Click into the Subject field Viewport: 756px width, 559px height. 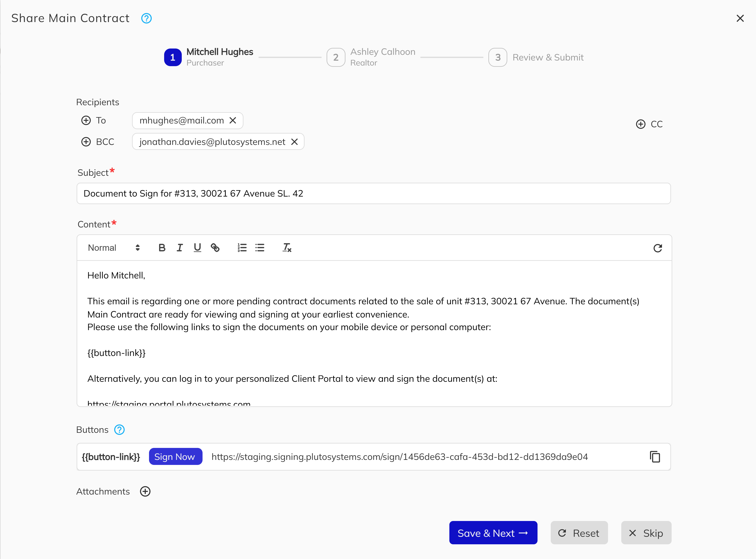(374, 194)
